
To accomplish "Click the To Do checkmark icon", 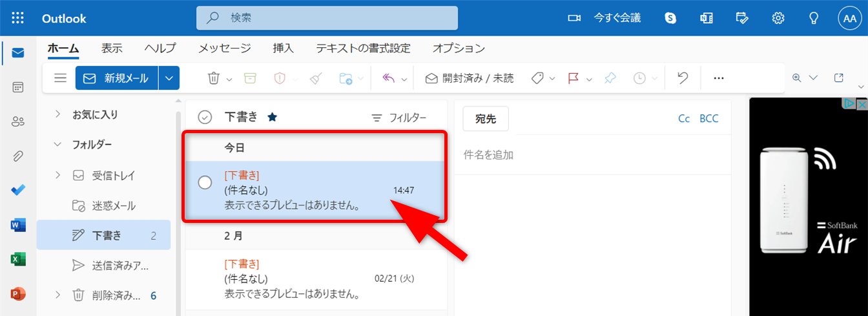I will 18,190.
